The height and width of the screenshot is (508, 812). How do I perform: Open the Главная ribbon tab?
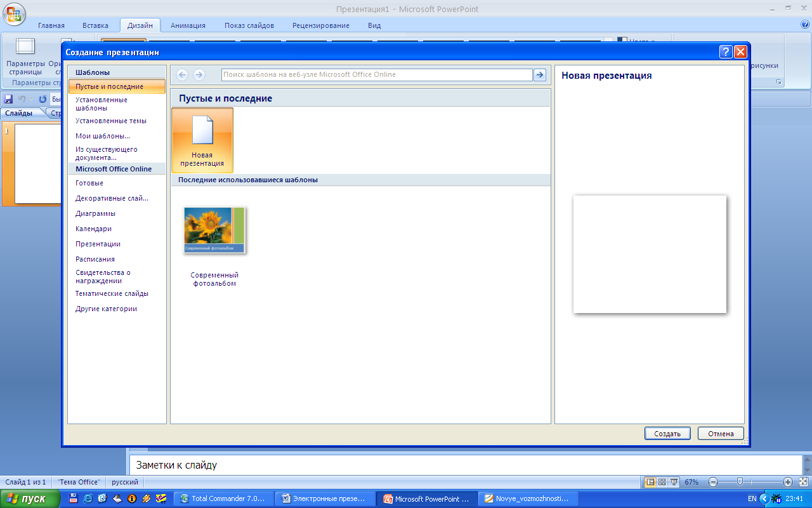tap(51, 25)
